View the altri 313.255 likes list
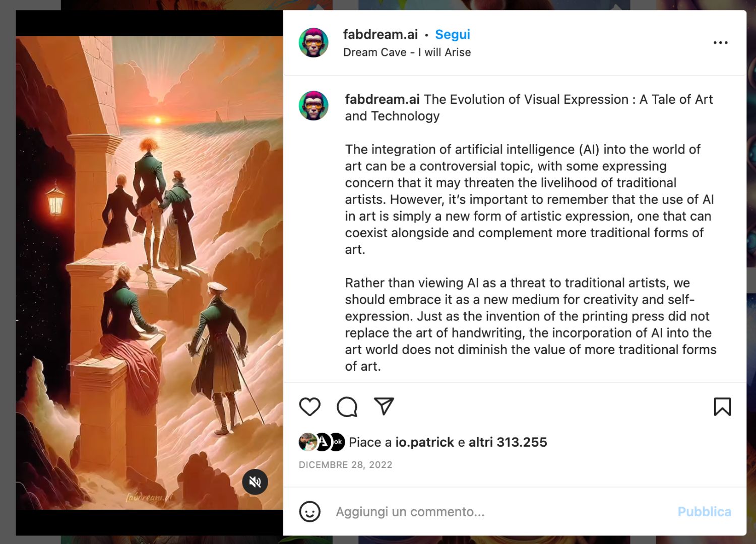The width and height of the screenshot is (756, 544). pos(508,442)
